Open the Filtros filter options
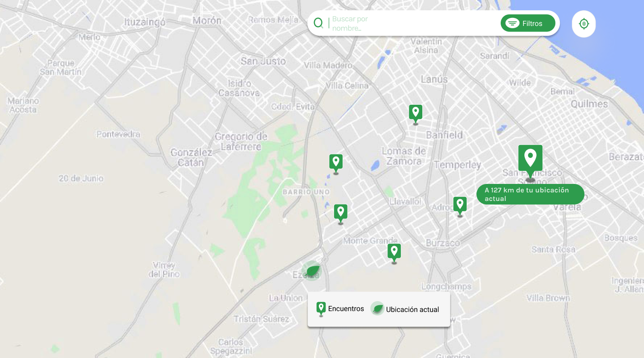The image size is (644, 358). [x=528, y=23]
